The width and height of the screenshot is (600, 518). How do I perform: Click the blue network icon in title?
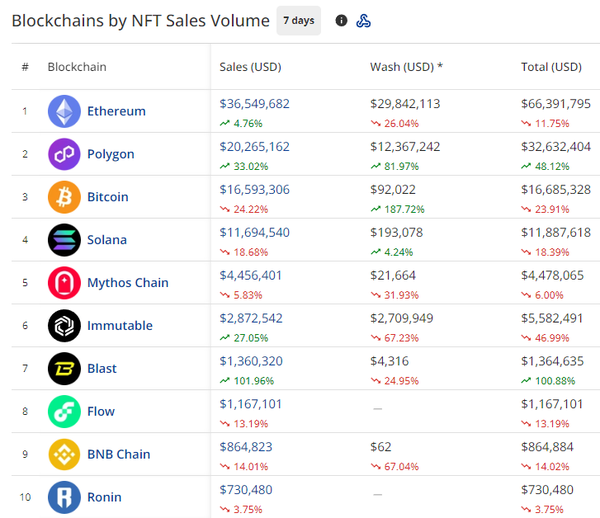pos(364,20)
